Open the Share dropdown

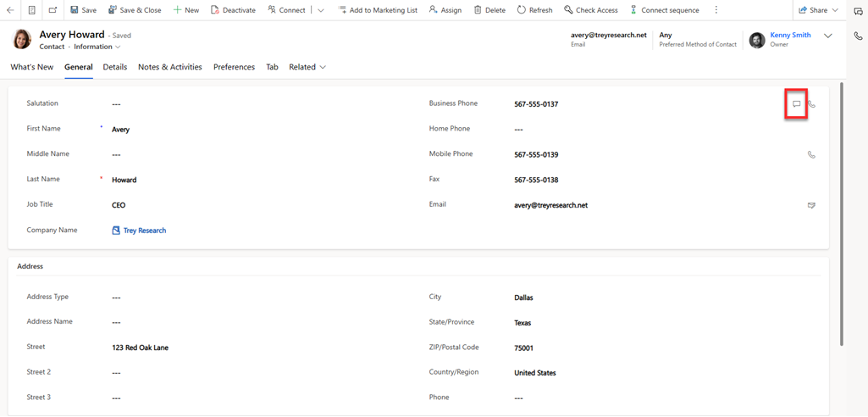[x=818, y=10]
